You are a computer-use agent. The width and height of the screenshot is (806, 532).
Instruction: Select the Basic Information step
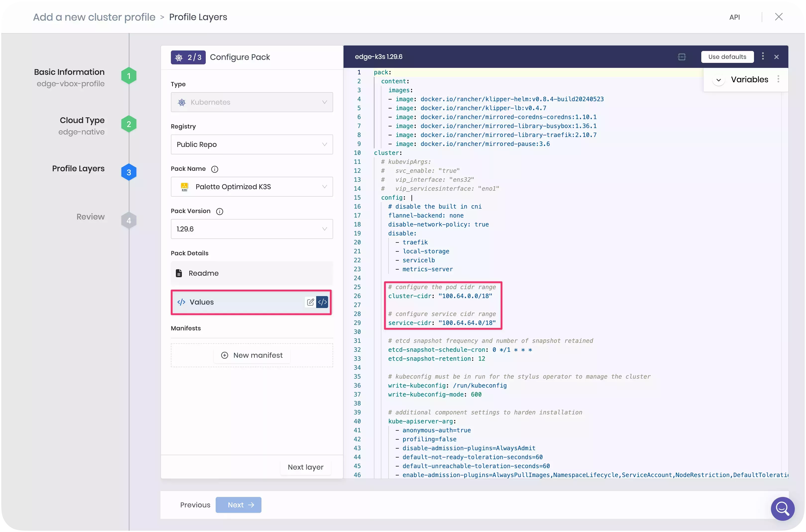point(69,72)
